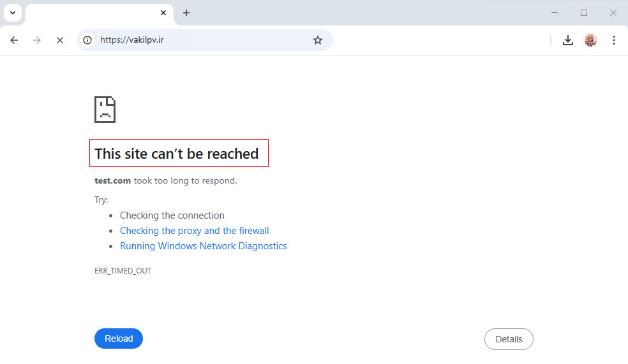This screenshot has width=628, height=364.
Task: Open Chrome's three-dot menu
Action: (x=613, y=40)
